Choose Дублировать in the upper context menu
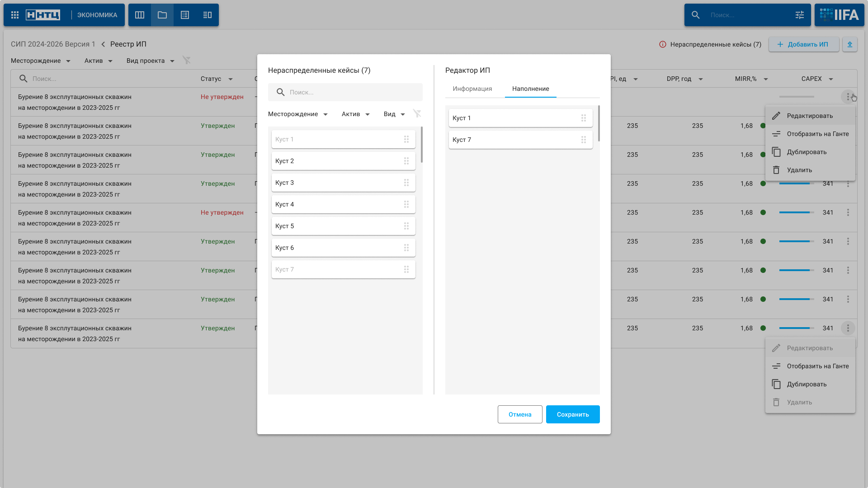The height and width of the screenshot is (488, 868). tap(807, 152)
